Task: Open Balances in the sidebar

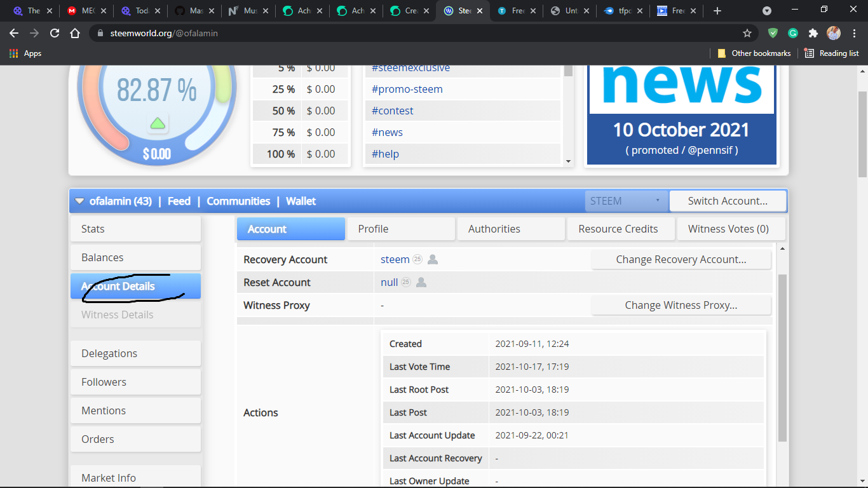Action: coord(135,257)
